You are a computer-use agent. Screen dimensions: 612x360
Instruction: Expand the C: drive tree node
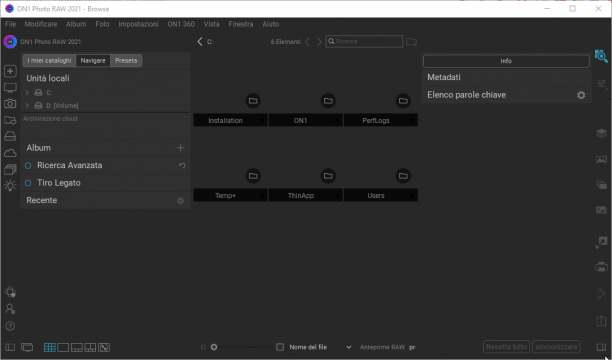pos(27,93)
